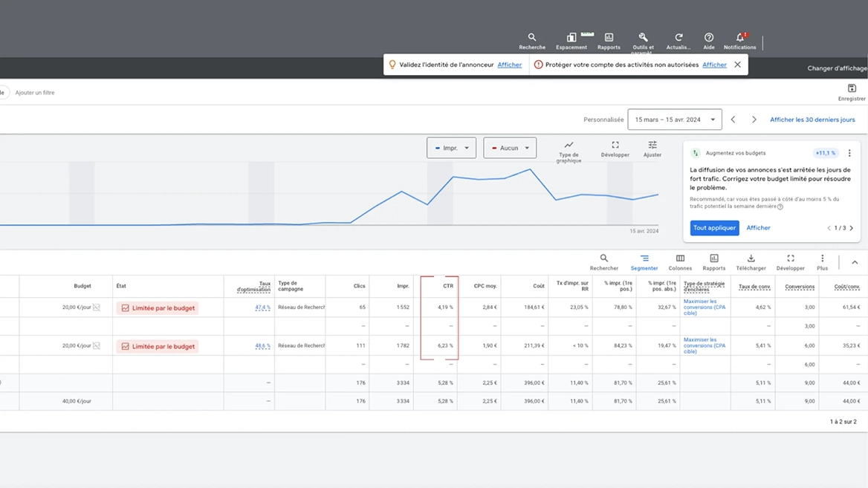Open the Aide help icon
Screen dimensions: 868x488
pos(708,41)
